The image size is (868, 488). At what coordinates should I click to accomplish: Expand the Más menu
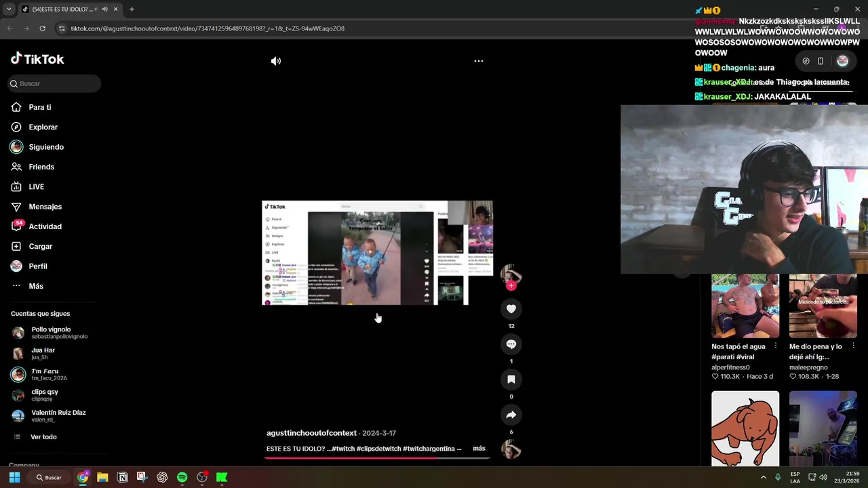click(x=35, y=286)
